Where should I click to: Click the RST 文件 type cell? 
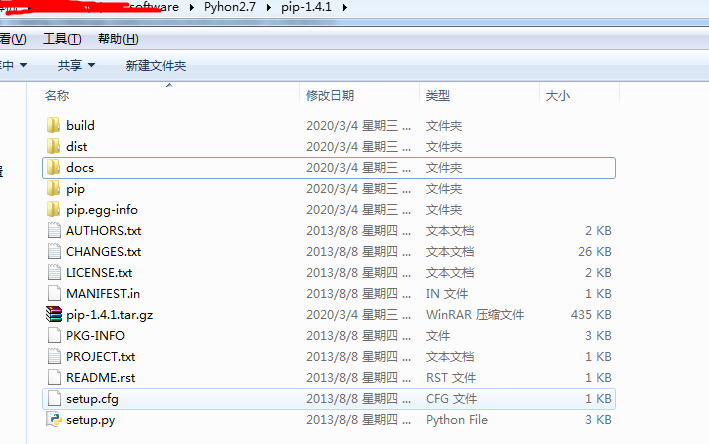click(451, 378)
